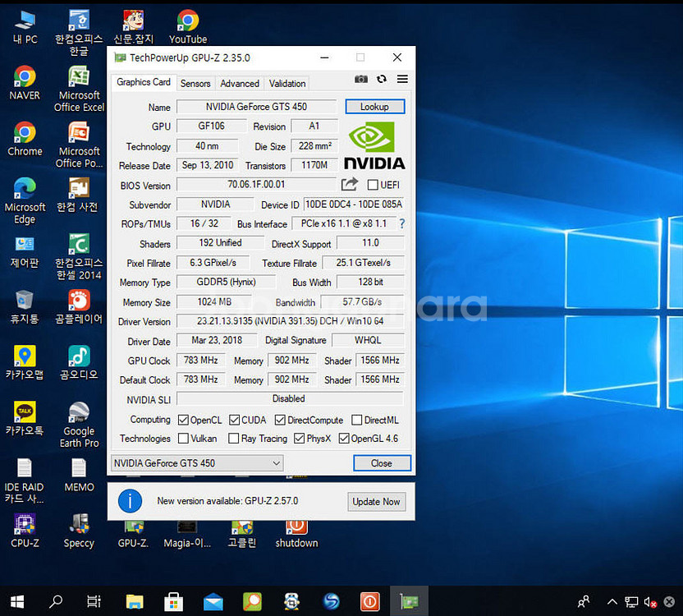This screenshot has height=616, width=683.
Task: Switch to the Graphics Card tab
Action: click(x=144, y=82)
